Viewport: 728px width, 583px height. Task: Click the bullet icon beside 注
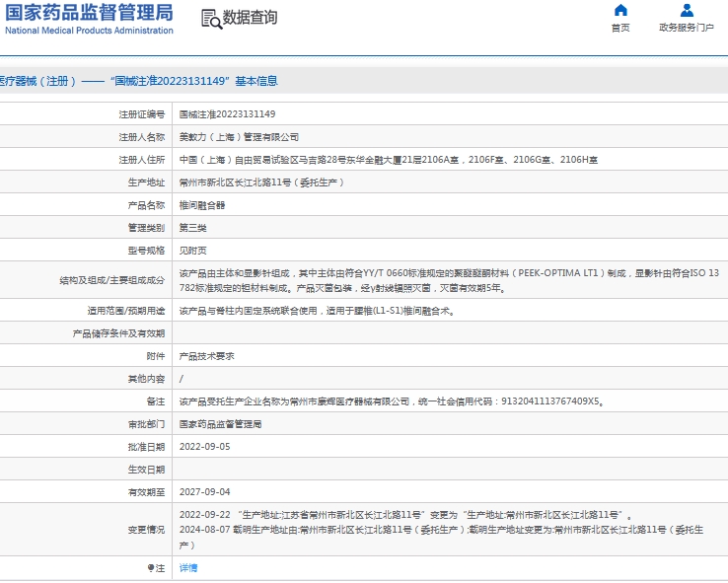coord(150,567)
